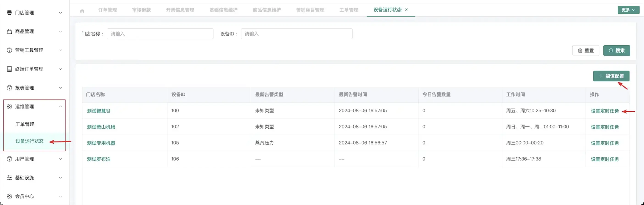Go to home via the house icon tab
The image size is (644, 205).
click(x=82, y=11)
